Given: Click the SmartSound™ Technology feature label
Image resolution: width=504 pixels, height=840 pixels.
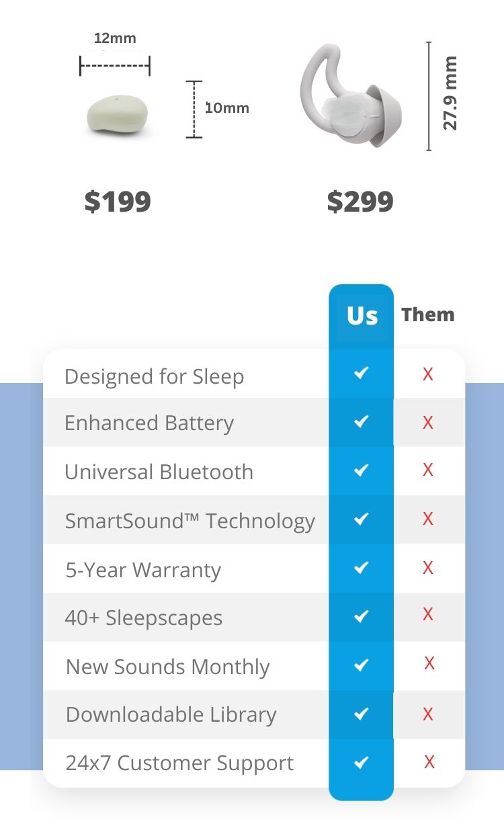Looking at the screenshot, I should 190,521.
